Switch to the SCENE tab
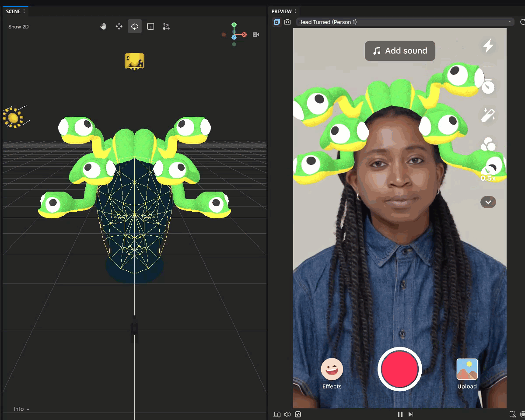Image resolution: width=525 pixels, height=420 pixels. click(x=13, y=11)
